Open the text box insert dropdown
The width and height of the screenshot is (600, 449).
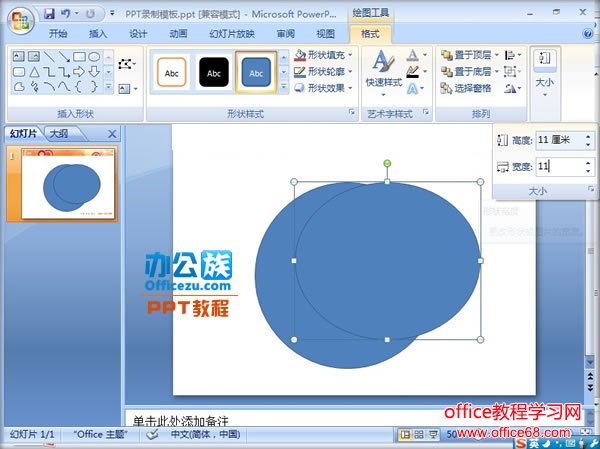127,89
